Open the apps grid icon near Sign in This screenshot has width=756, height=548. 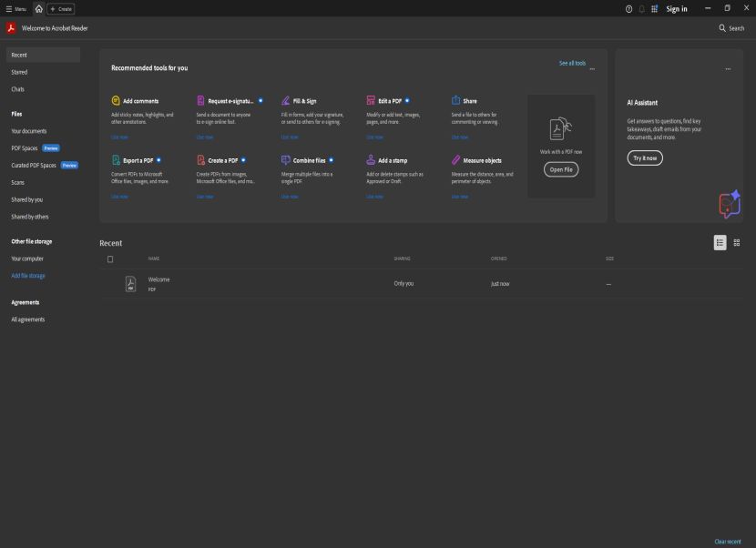[x=654, y=9]
